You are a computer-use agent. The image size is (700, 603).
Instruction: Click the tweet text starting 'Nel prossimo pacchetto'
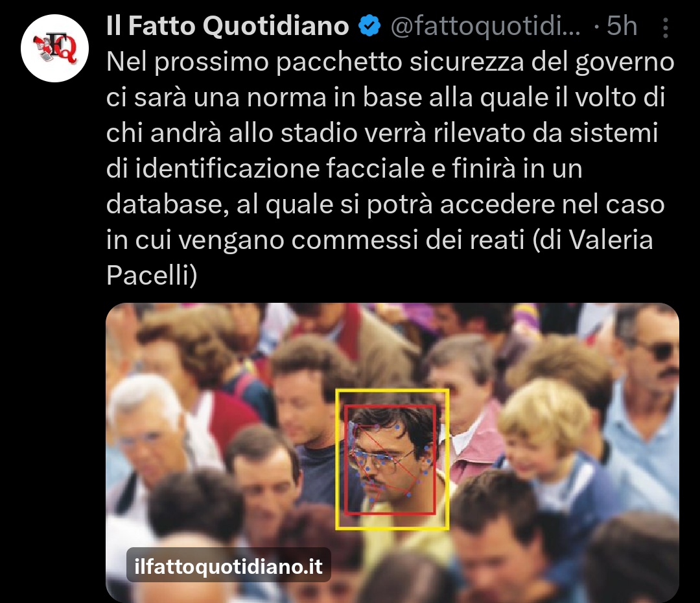point(390,169)
